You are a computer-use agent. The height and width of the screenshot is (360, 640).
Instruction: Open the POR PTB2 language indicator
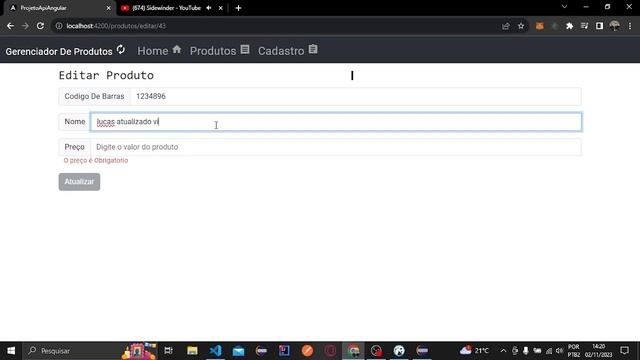tap(573, 351)
